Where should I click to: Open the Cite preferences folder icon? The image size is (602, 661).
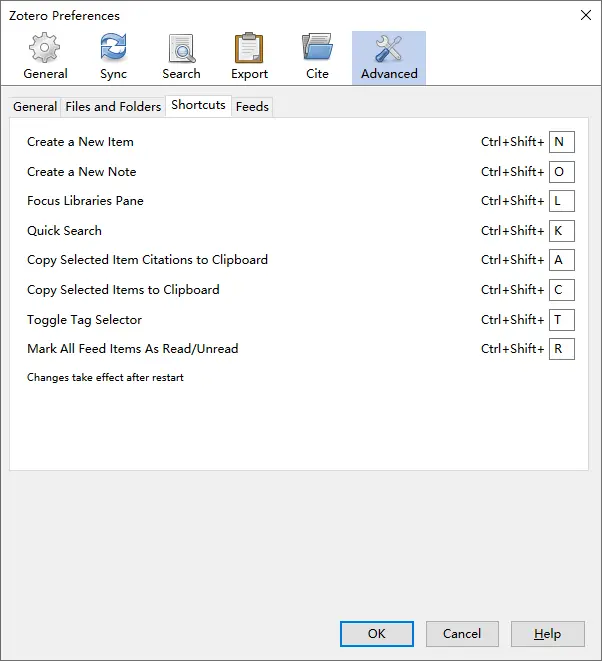(317, 48)
